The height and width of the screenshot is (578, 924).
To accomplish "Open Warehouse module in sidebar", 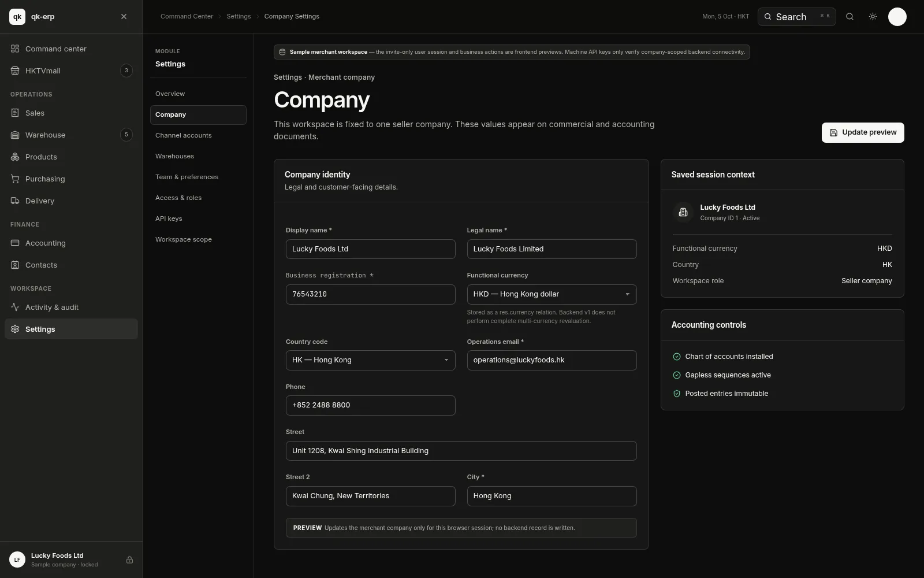I will [x=71, y=135].
